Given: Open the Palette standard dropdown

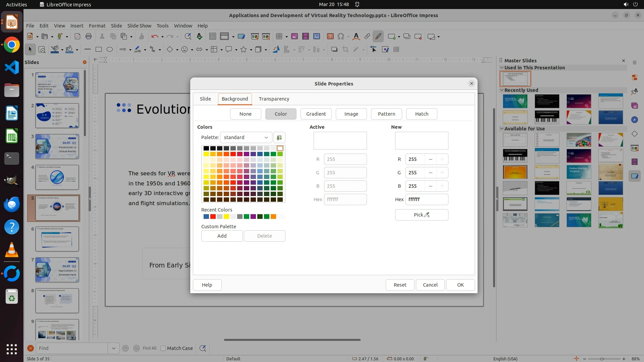Looking at the screenshot, I should pyautogui.click(x=246, y=137).
